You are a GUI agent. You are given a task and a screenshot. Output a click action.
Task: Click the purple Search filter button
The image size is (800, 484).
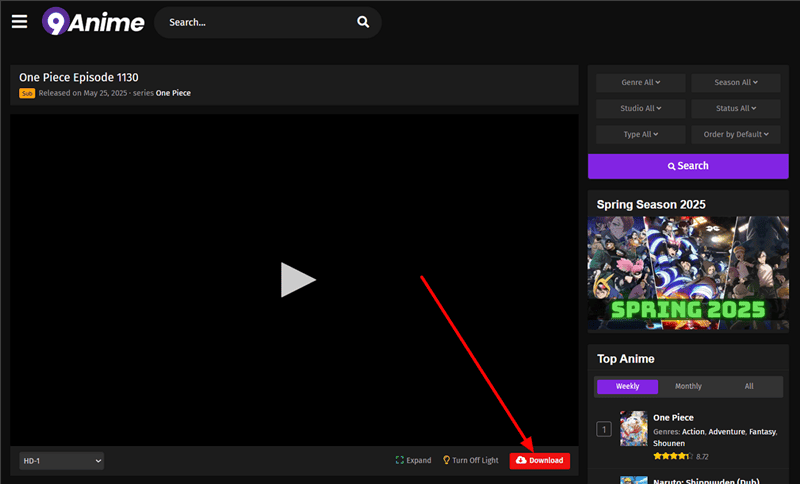(688, 166)
